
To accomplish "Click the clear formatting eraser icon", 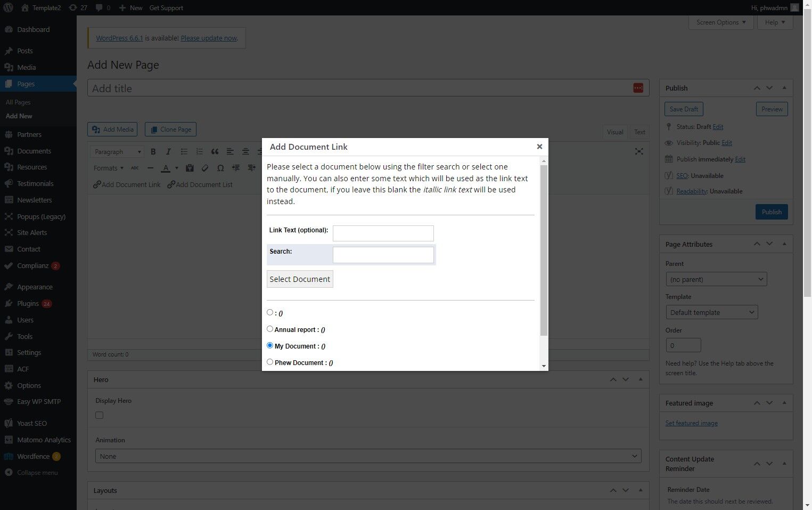I will [x=205, y=168].
